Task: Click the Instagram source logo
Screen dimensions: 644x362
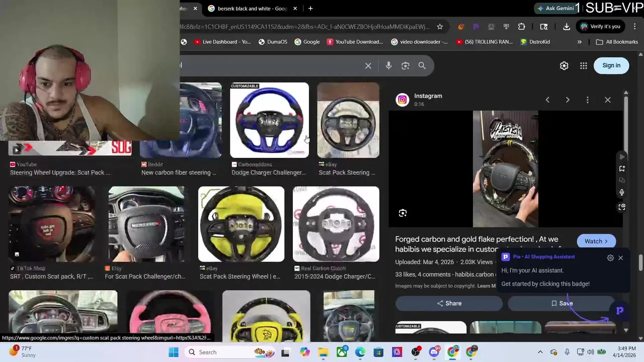Action: [402, 100]
